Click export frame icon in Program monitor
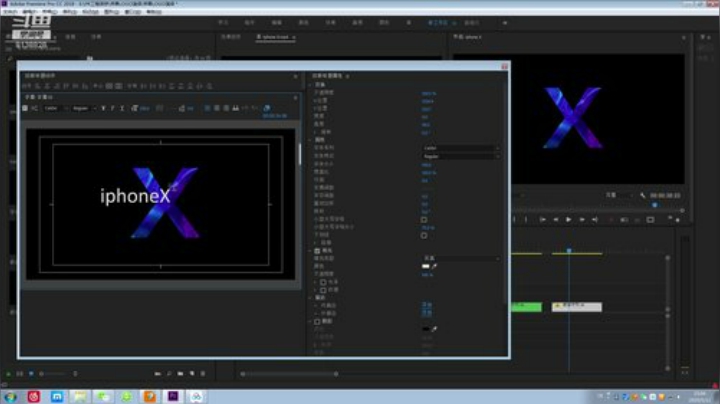The height and width of the screenshot is (404, 720). 650,220
